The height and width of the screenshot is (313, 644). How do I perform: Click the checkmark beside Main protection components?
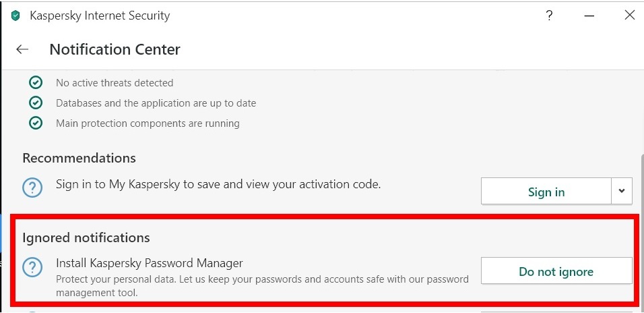click(36, 123)
